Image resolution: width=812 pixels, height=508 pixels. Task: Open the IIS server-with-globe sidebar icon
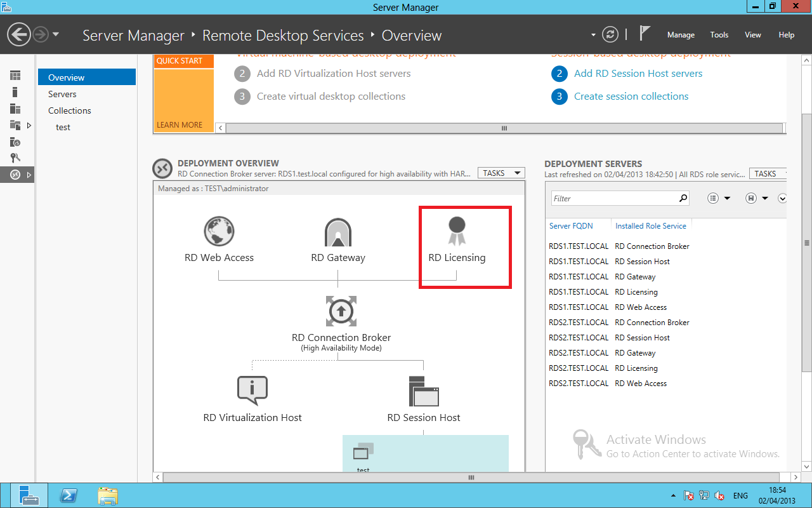point(15,142)
